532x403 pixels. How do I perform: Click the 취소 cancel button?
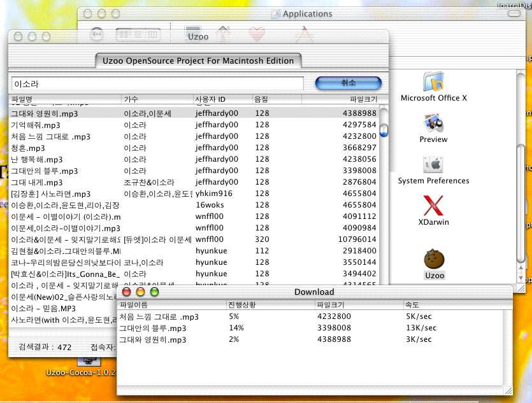pos(348,83)
